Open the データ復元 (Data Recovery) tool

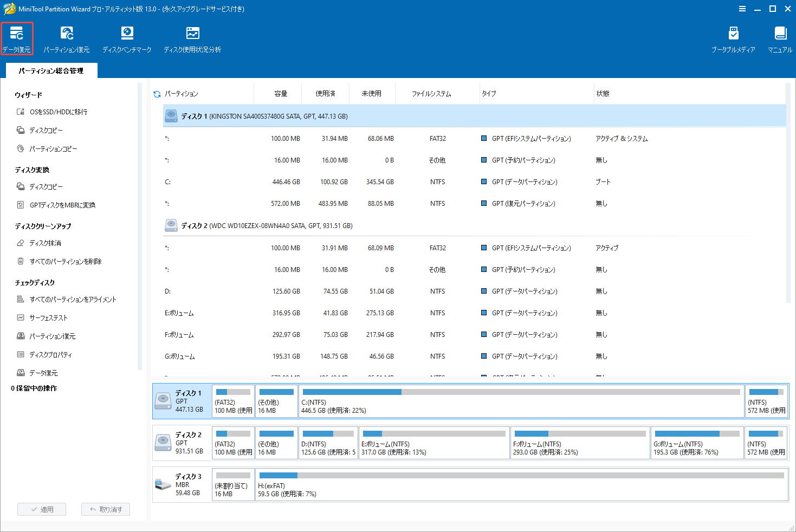(x=17, y=38)
